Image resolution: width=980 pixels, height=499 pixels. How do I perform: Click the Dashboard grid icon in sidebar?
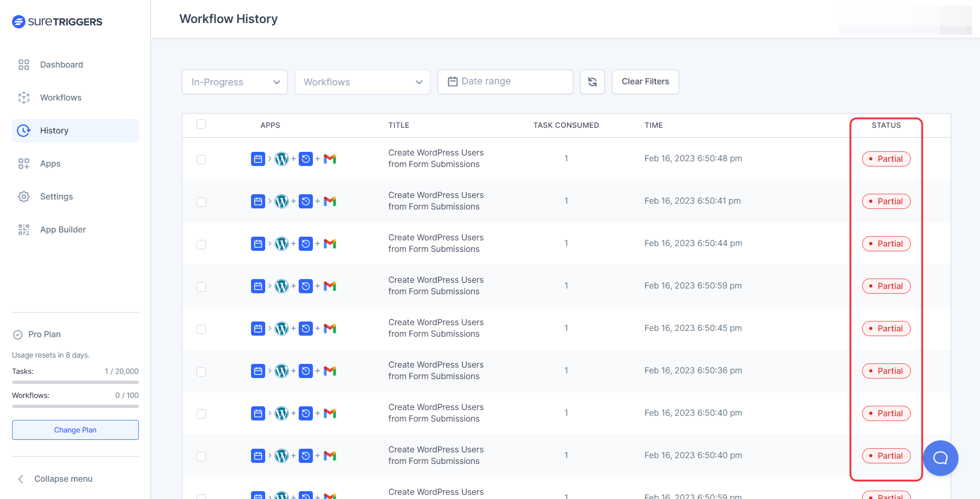(24, 65)
